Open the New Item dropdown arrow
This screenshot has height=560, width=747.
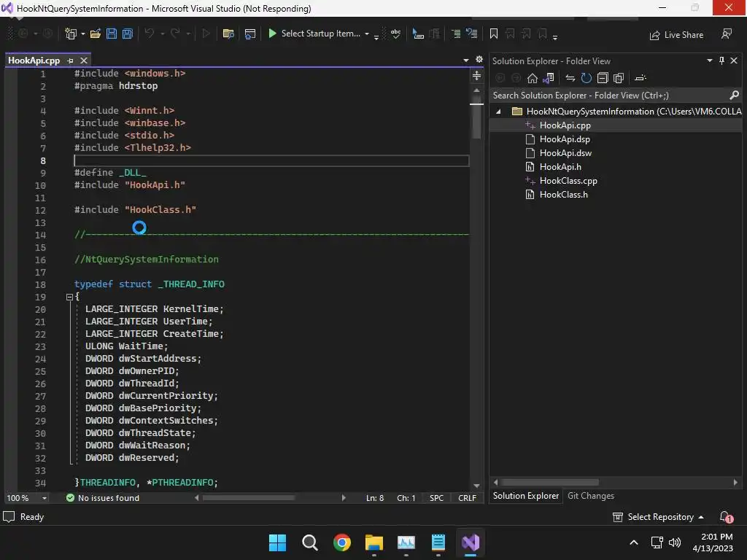(83, 34)
